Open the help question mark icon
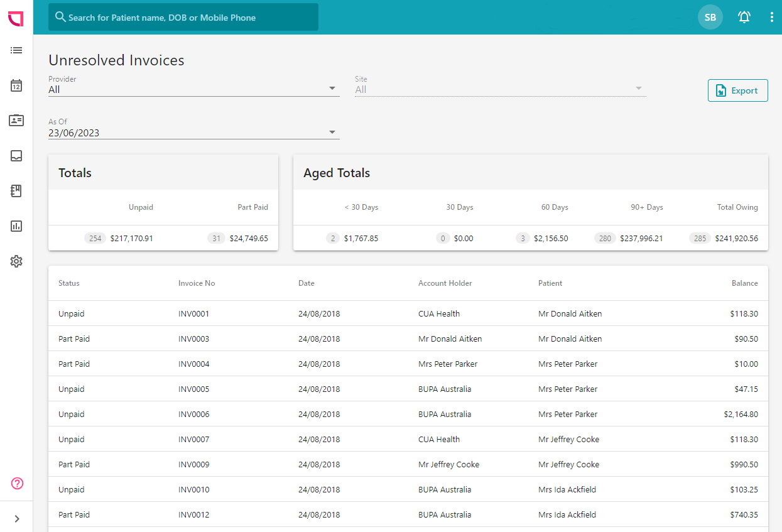Image resolution: width=782 pixels, height=532 pixels. 16,484
